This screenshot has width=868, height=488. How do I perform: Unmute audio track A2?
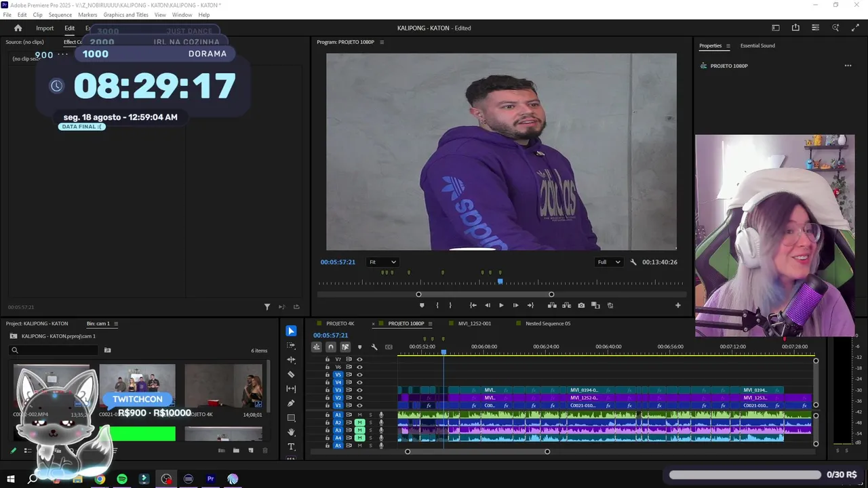(359, 422)
